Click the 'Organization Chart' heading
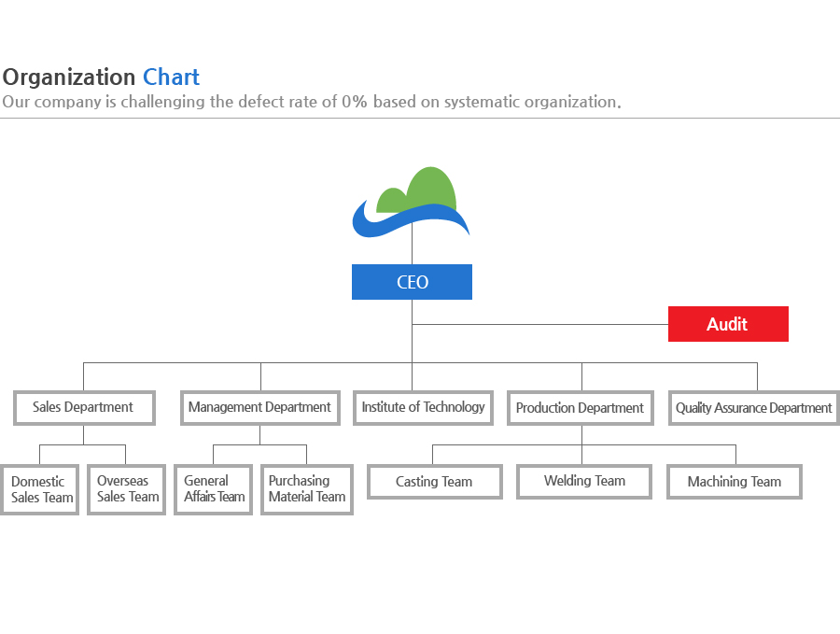This screenshot has width=840, height=634. [101, 77]
